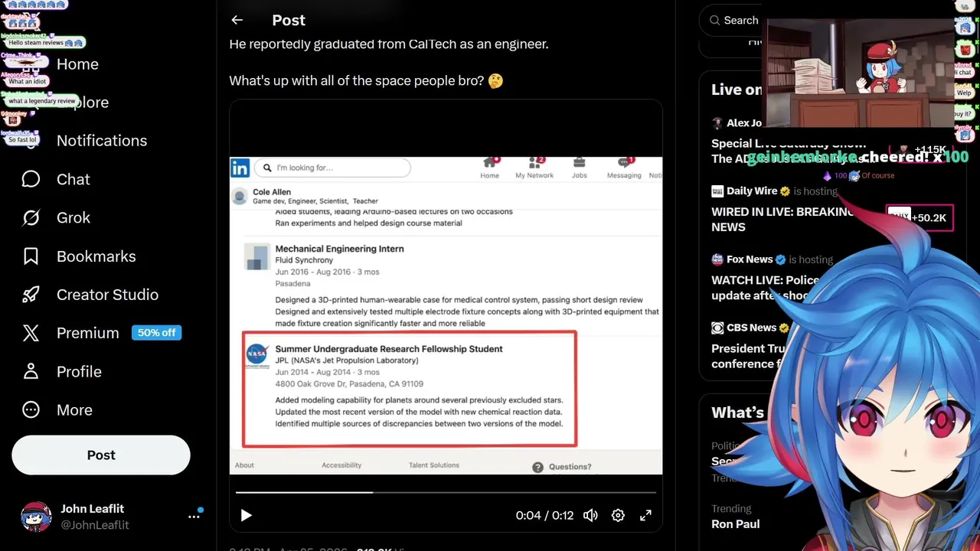
Task: Go back using the arrow icon
Action: (x=237, y=21)
